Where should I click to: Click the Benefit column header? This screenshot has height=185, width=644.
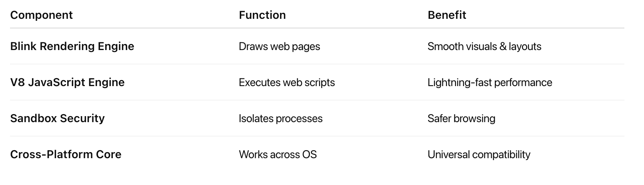coord(447,15)
